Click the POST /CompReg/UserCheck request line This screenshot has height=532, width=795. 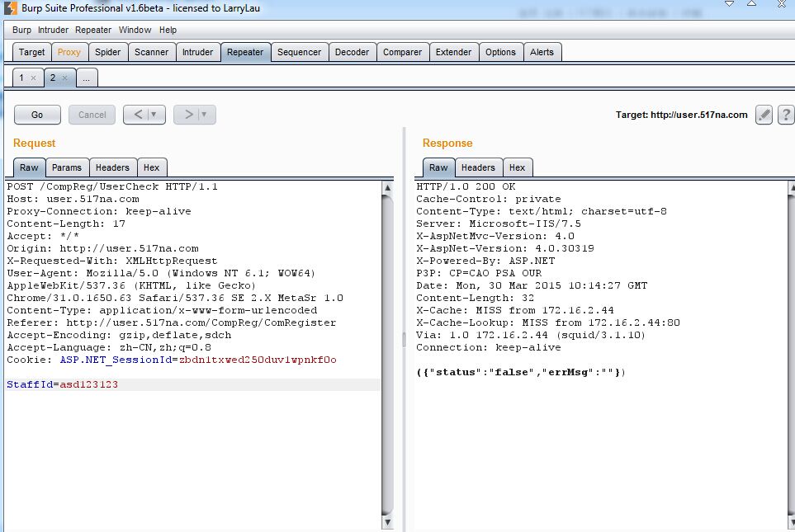coord(112,186)
